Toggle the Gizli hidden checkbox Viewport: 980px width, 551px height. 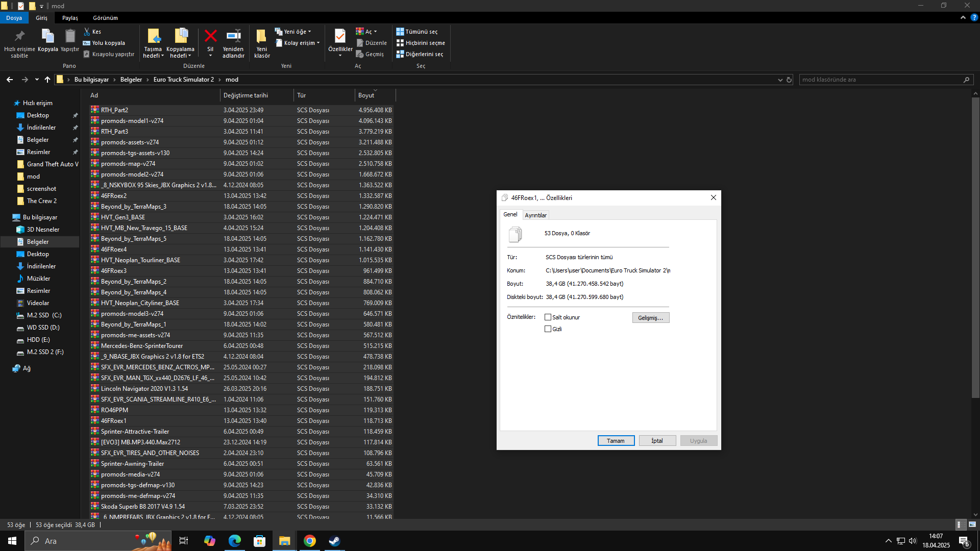[x=548, y=329]
